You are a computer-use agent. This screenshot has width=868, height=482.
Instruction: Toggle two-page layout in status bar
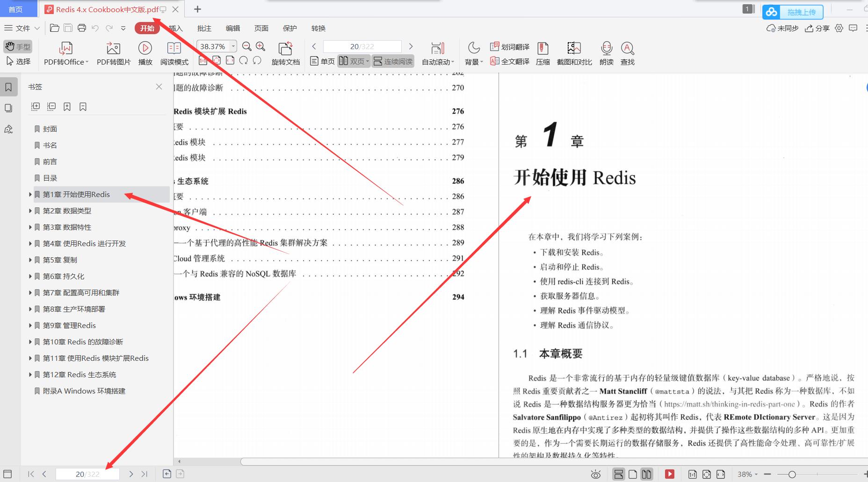click(646, 474)
